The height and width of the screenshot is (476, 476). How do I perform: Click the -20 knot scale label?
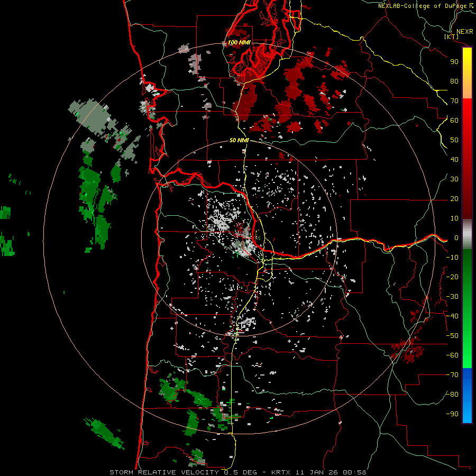[452, 277]
